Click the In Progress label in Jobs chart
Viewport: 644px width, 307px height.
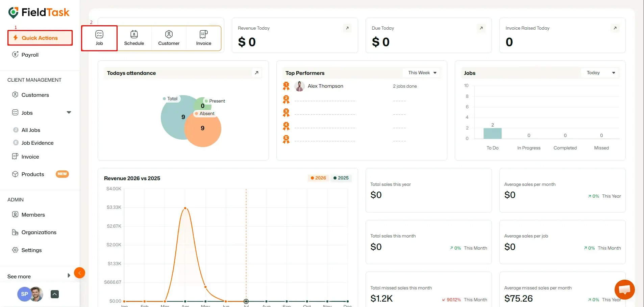[529, 148]
